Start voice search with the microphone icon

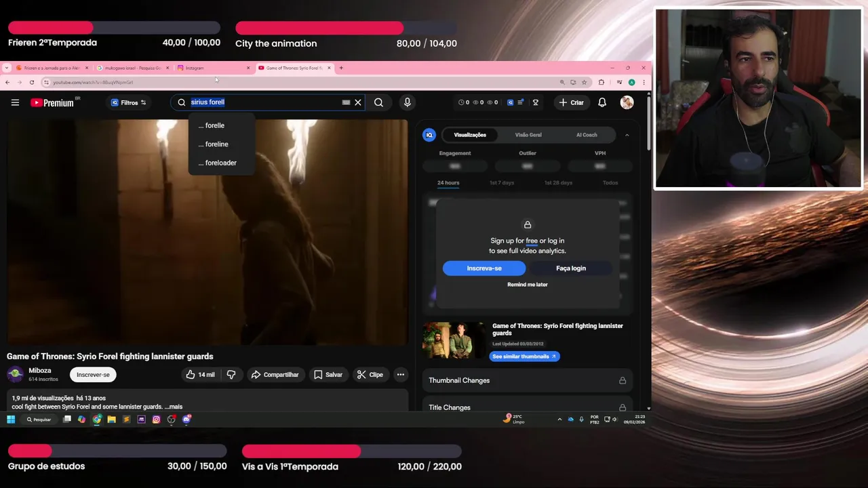point(407,102)
